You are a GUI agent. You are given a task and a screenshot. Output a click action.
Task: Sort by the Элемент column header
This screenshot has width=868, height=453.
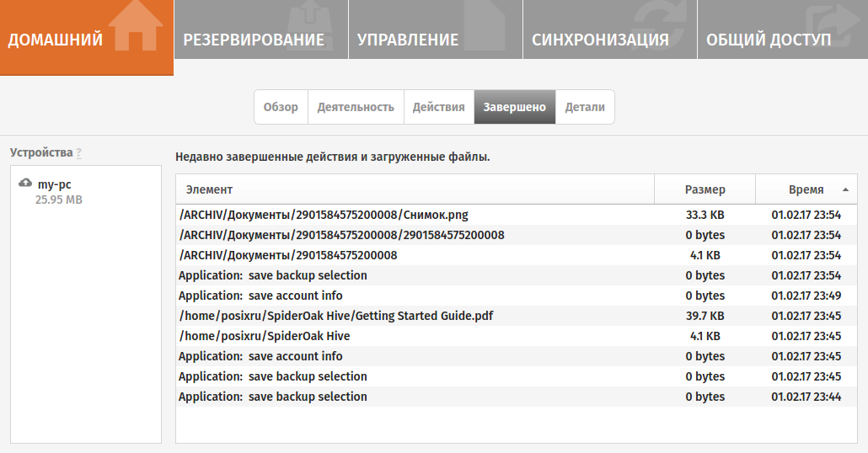[415, 189]
